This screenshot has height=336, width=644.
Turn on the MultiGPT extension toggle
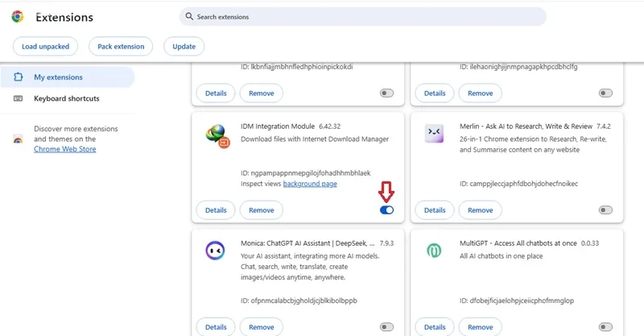click(605, 327)
